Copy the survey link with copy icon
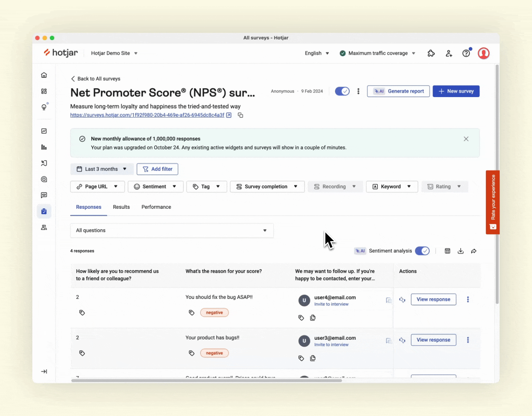 pos(240,115)
